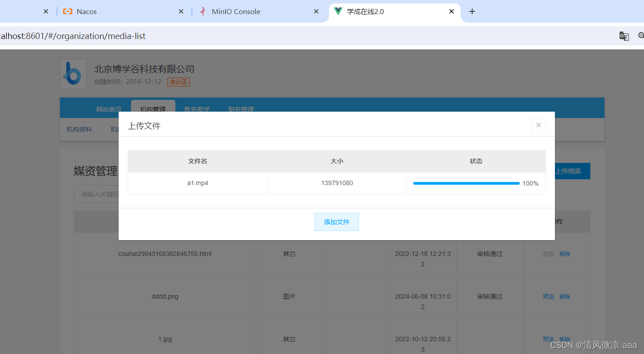Image resolution: width=644 pixels, height=354 pixels.
Task: Click the 文件名 column header
Action: point(198,161)
